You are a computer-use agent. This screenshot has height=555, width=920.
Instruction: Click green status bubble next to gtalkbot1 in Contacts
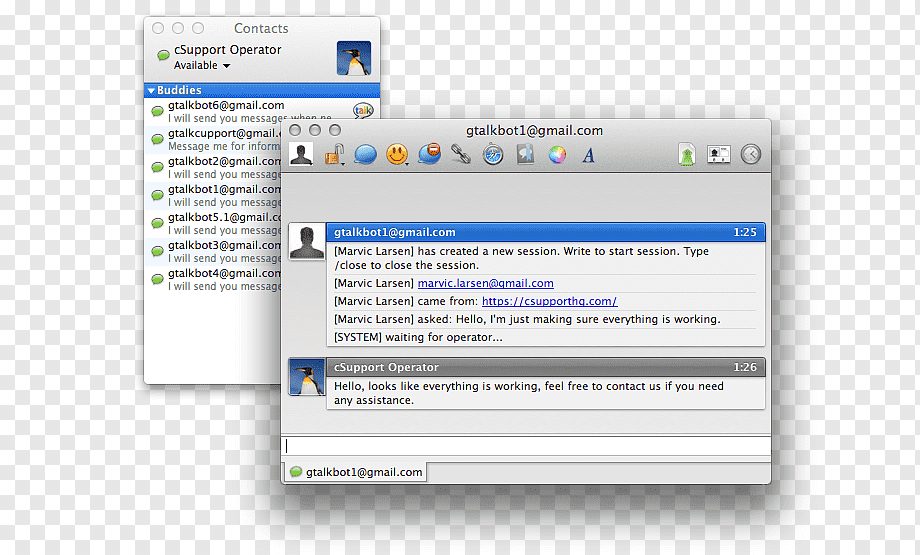tap(157, 195)
